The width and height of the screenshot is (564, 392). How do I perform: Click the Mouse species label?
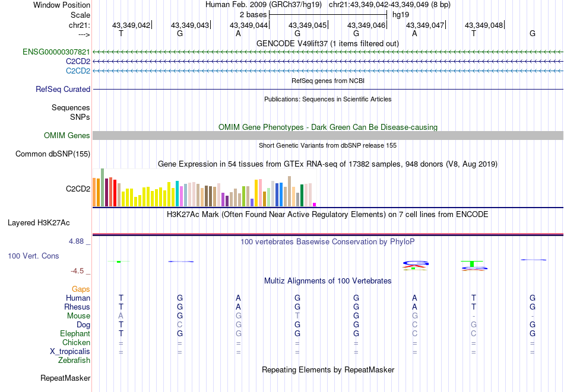pos(78,316)
